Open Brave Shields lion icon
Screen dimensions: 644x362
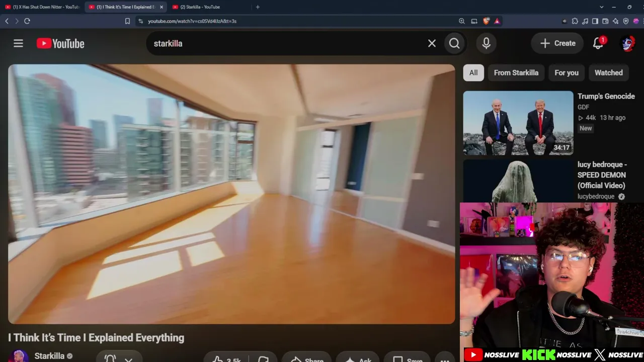point(486,21)
